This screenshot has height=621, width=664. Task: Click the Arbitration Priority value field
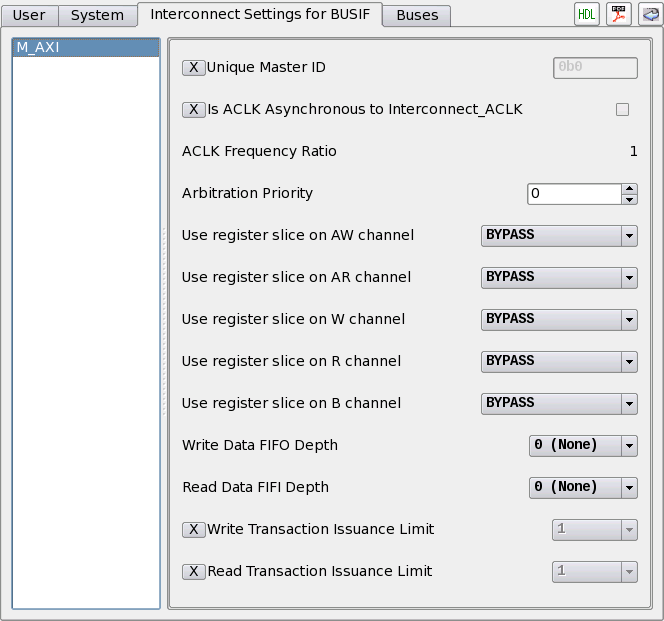575,194
